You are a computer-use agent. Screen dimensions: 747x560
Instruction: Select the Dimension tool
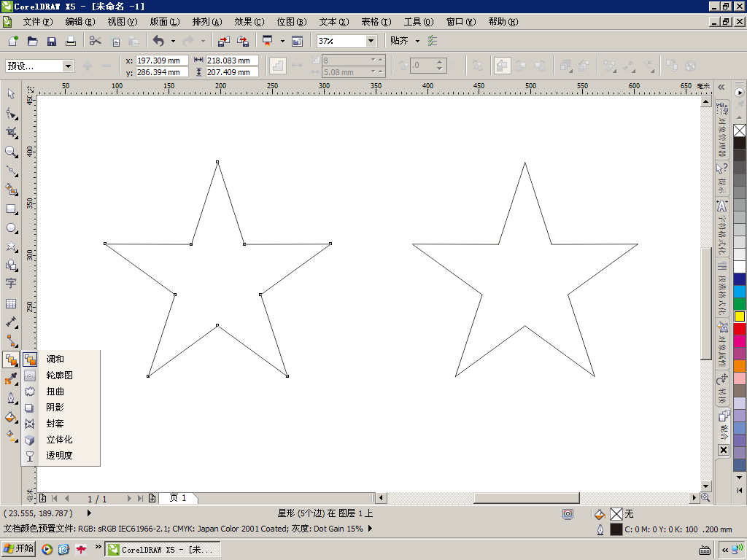[11, 322]
